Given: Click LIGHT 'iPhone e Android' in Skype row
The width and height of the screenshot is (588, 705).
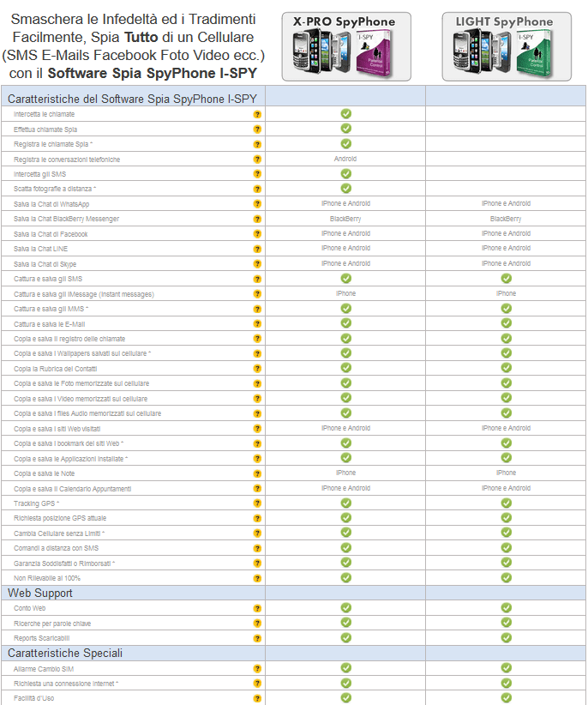Looking at the screenshot, I should click(507, 263).
